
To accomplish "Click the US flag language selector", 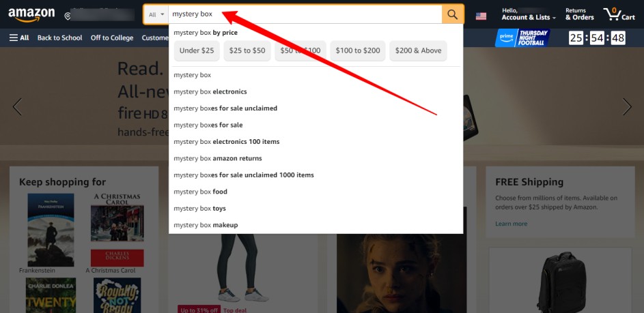I will click(481, 16).
